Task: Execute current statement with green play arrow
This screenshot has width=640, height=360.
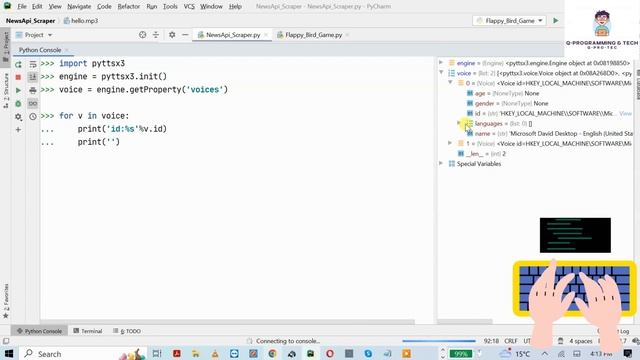Action: (x=18, y=90)
